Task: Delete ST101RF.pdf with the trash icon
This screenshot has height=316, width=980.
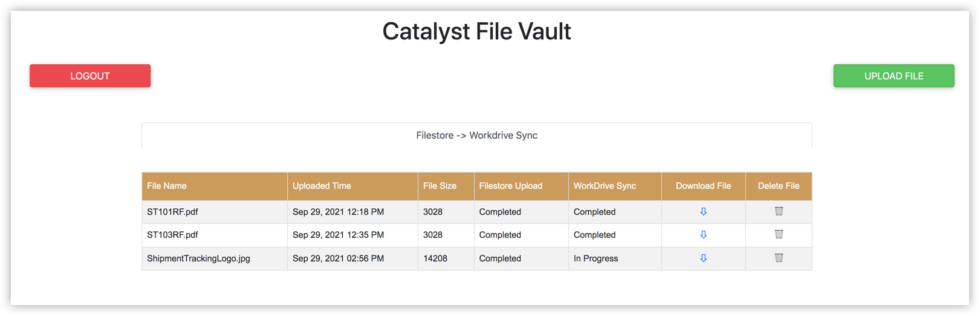Action: (779, 211)
